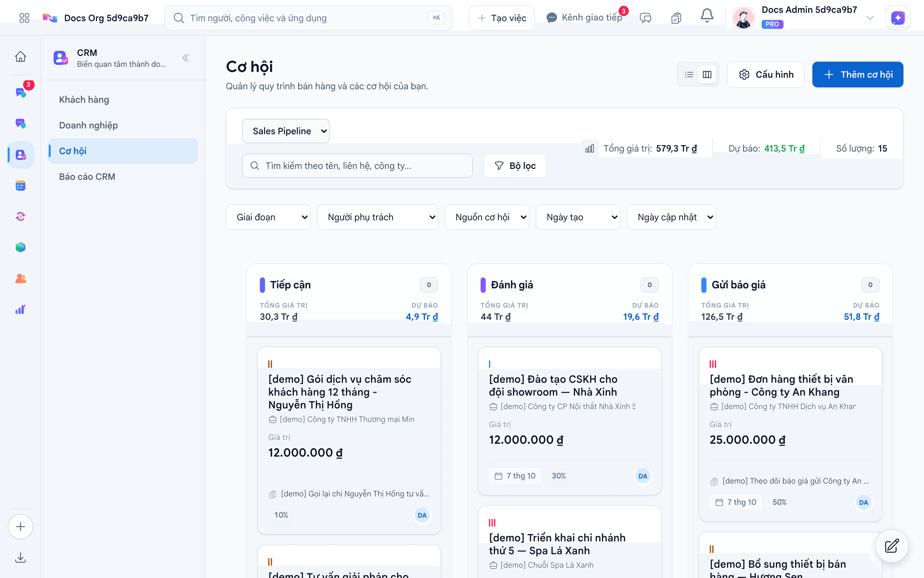
Task: Collapse the CRM sidebar panel
Action: pyautogui.click(x=185, y=58)
